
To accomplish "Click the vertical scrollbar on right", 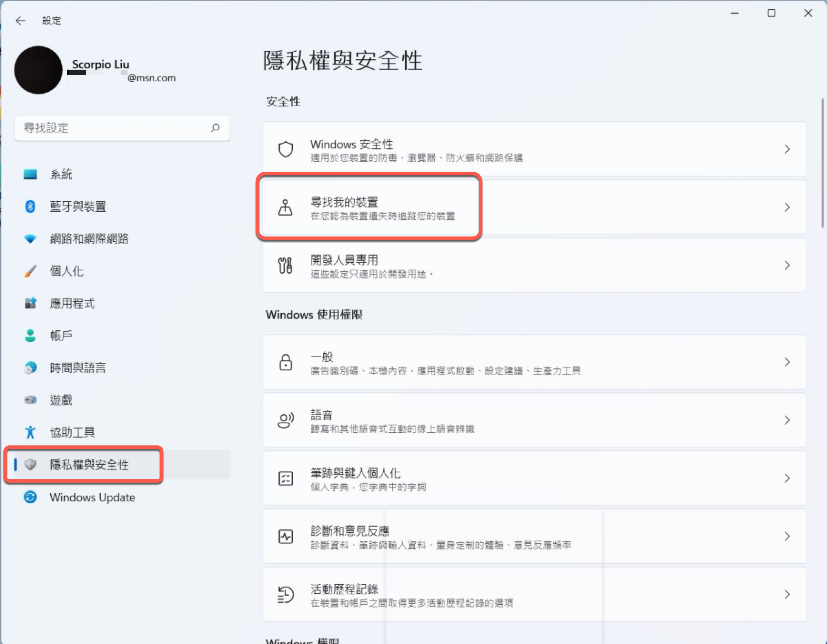I will tap(823, 163).
